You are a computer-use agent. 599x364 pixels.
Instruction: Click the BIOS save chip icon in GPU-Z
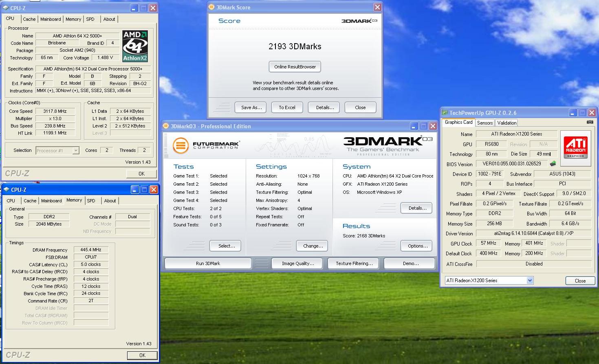point(553,164)
